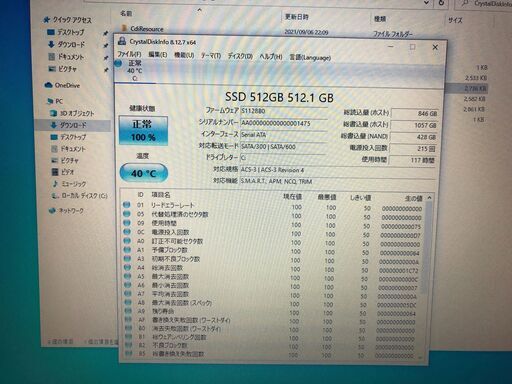Click the ローカル ディスク (C:) drive icon
Viewport: 512px width, 384px height.
click(x=55, y=196)
